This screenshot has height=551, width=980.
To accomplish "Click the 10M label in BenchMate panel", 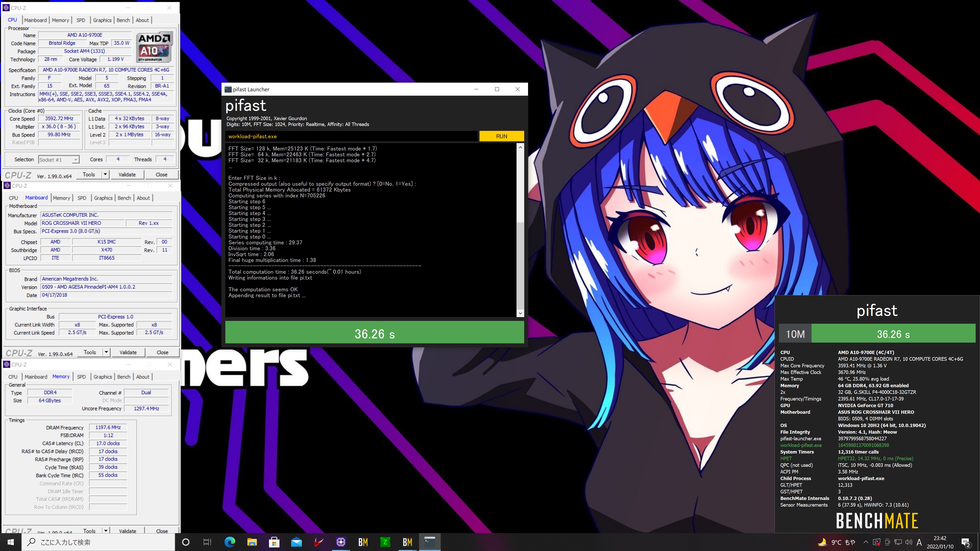I will [x=795, y=334].
